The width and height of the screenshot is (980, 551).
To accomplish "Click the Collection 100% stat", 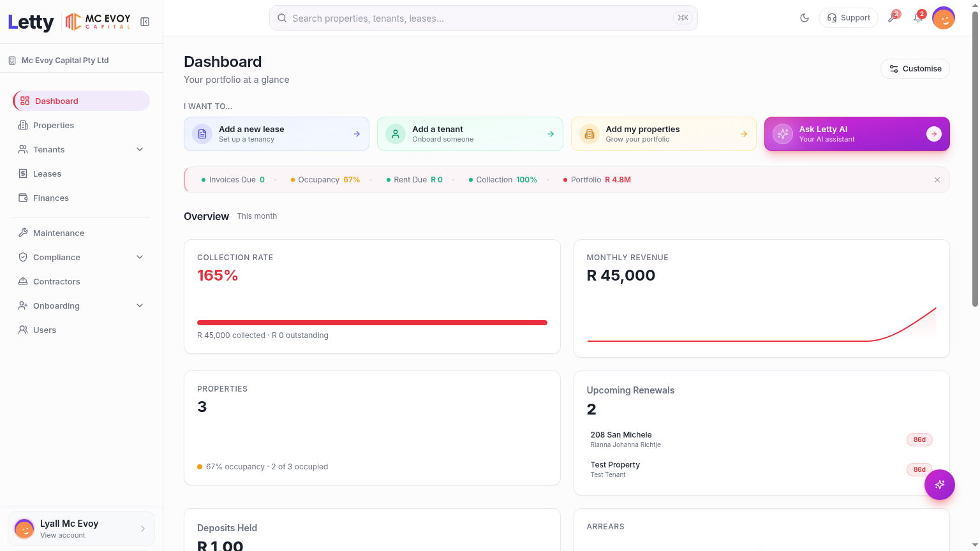I will tap(503, 180).
